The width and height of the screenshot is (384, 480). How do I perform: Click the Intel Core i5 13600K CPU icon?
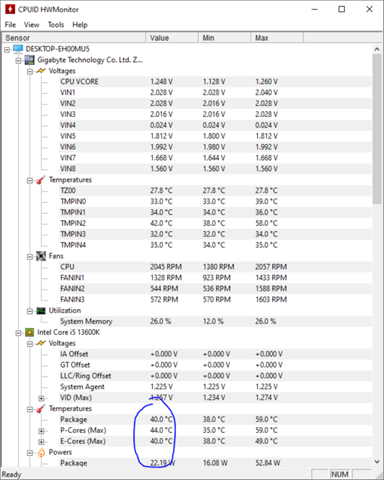click(x=29, y=332)
